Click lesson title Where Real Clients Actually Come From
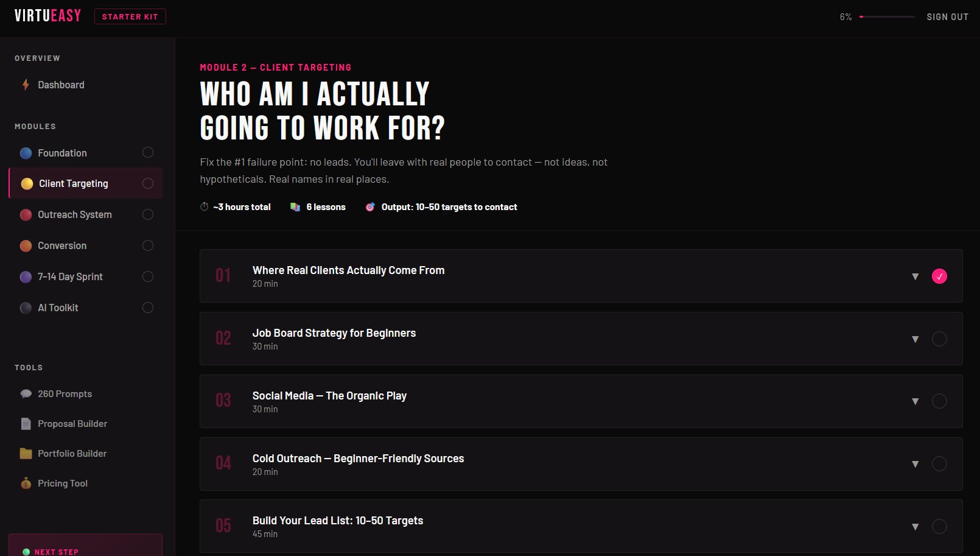 (348, 270)
